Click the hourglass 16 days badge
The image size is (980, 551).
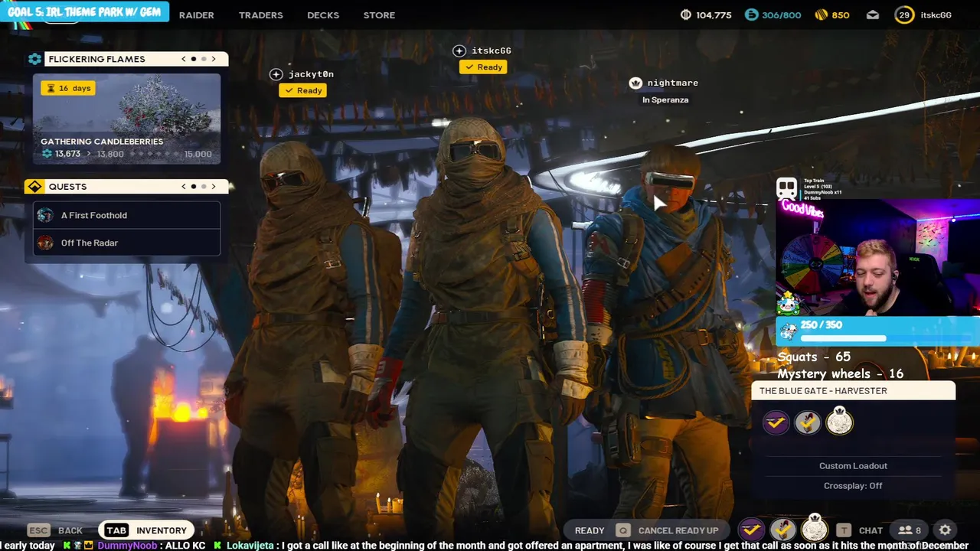(68, 88)
